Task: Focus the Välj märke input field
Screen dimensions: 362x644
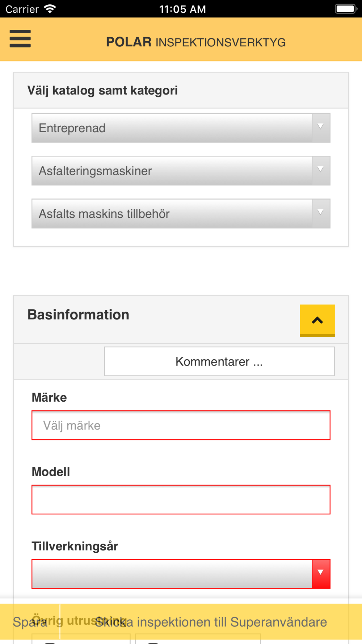Action: pyautogui.click(x=181, y=425)
